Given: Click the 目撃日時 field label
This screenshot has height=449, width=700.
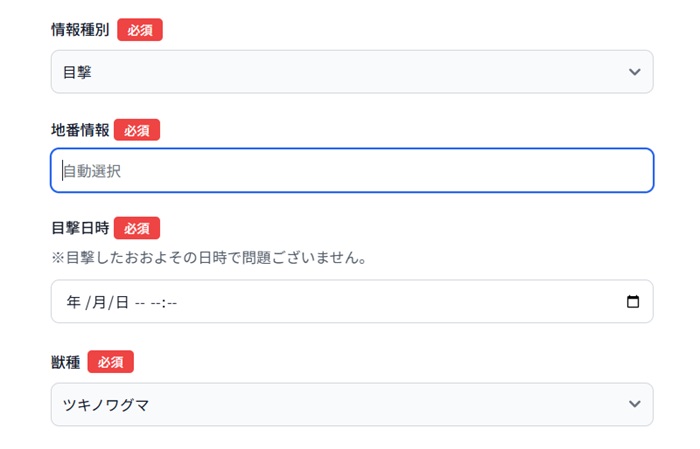Looking at the screenshot, I should pyautogui.click(x=80, y=228).
